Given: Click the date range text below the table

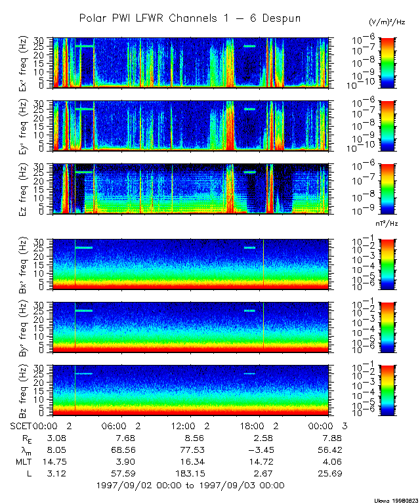Looking at the screenshot, I should 190,486.
